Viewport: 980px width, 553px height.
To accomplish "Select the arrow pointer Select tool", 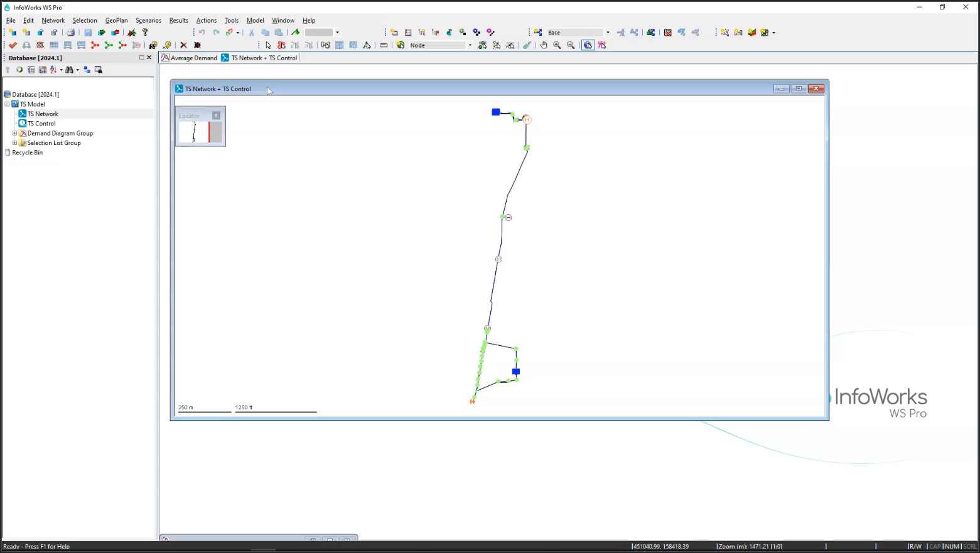I will point(268,45).
